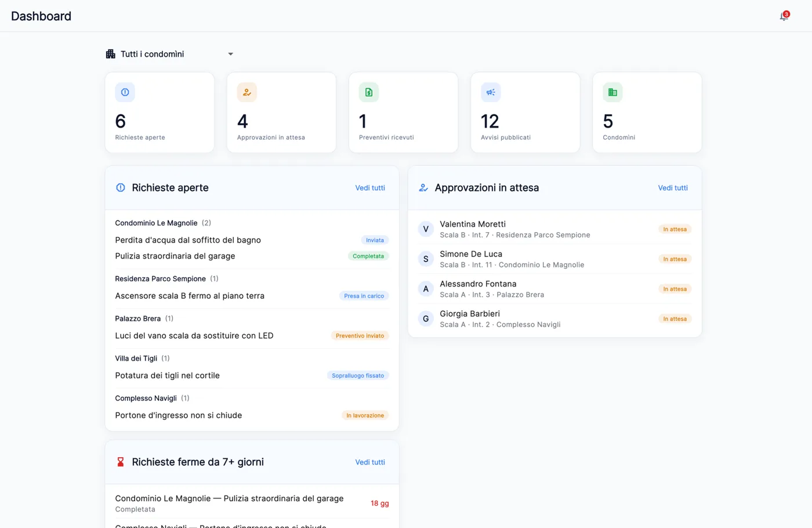Click the person icon in Approvazioni in attesa header
The image size is (812, 528).
(x=423, y=187)
